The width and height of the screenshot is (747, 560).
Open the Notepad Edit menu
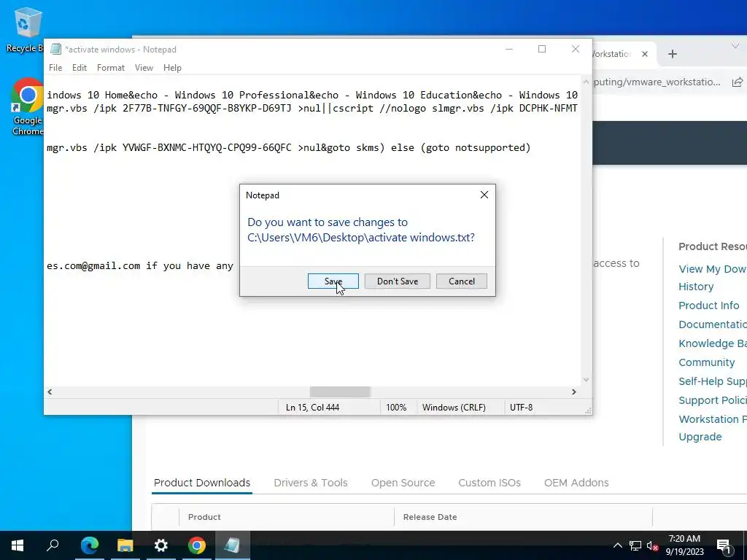tap(80, 68)
